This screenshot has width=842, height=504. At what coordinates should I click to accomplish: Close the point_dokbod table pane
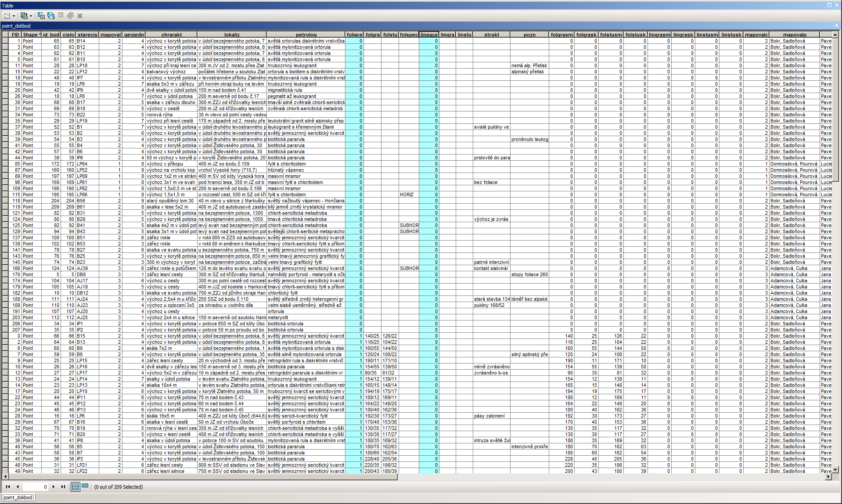836,25
